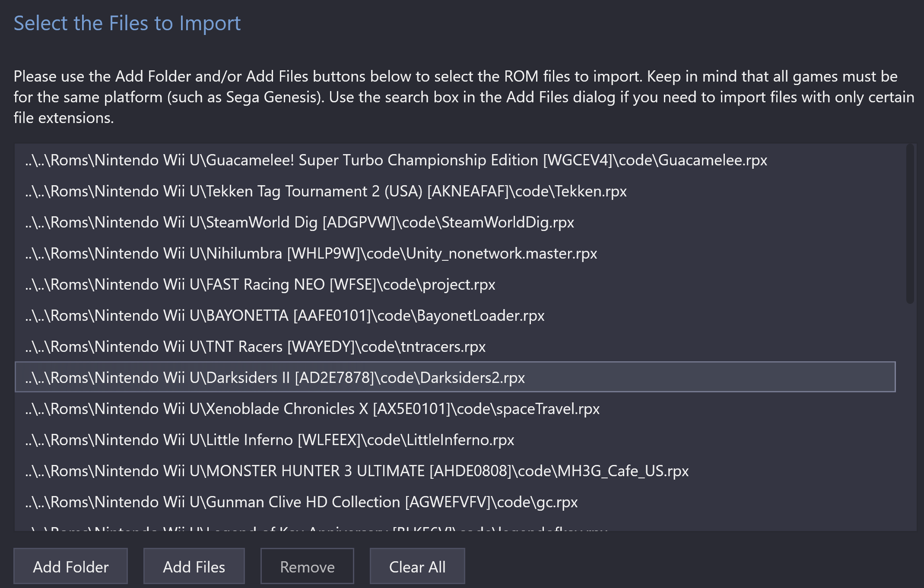Click the Add Folder button
Image resolution: width=924 pixels, height=588 pixels.
coord(70,566)
